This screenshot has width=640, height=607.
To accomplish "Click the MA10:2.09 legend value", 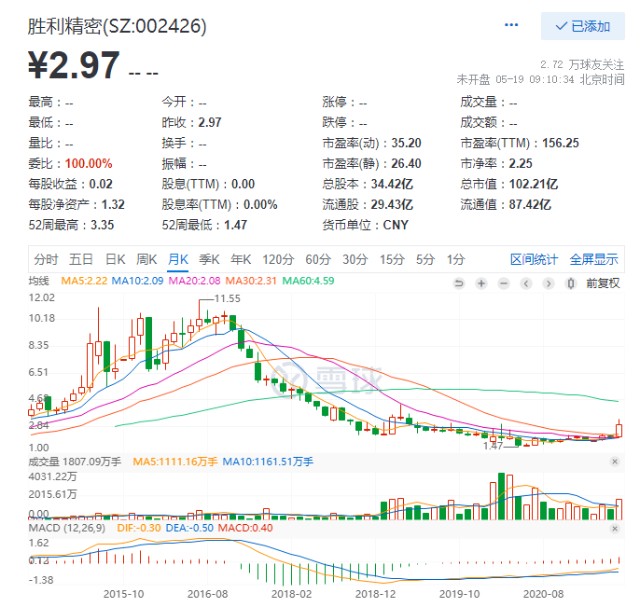I will (x=138, y=281).
